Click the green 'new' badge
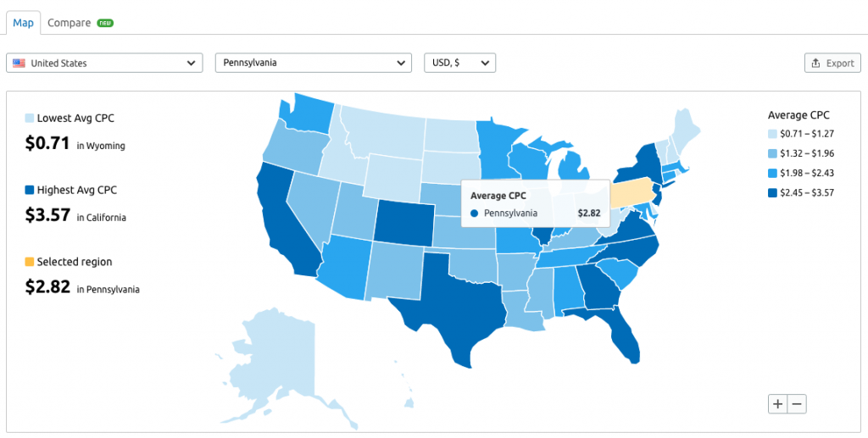The width and height of the screenshot is (868, 438). click(x=105, y=23)
